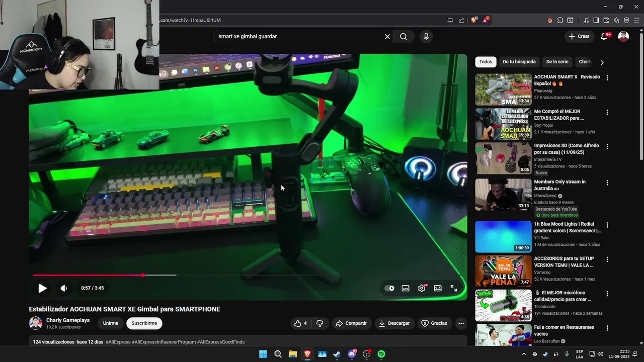Clear the search box text
This screenshot has width=644, height=362.
pos(387,36)
